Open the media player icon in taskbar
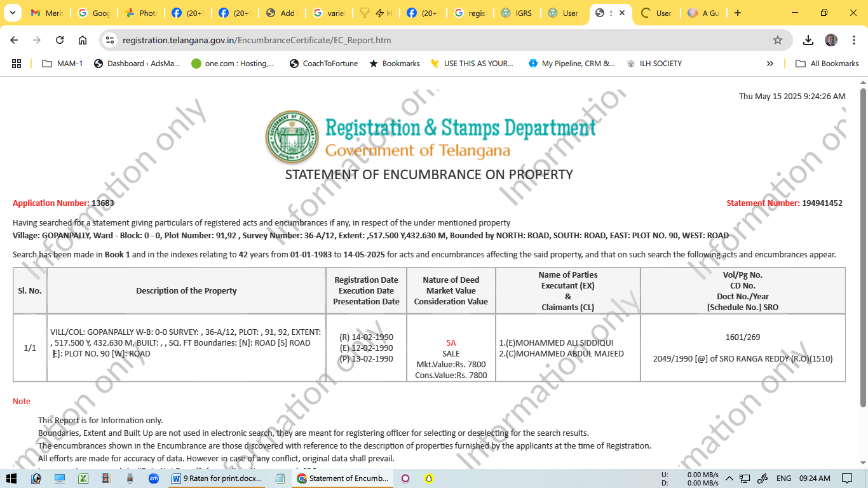The image size is (868, 488). click(x=36, y=478)
